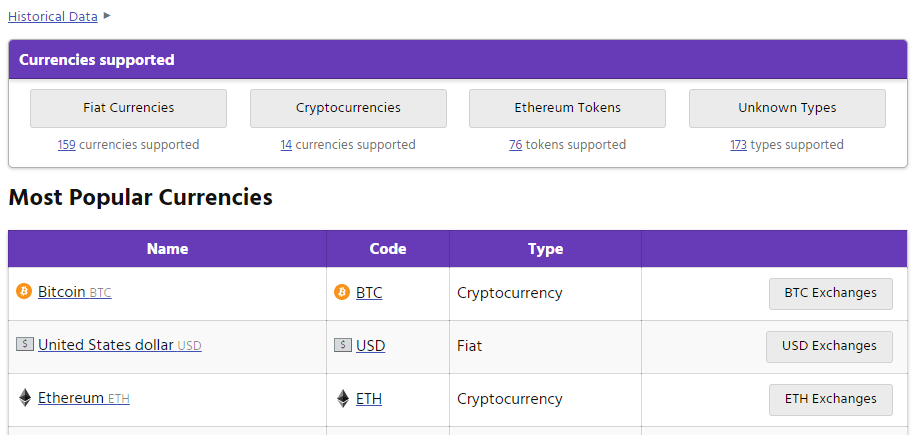Screen dimensions: 914x435
Task: Open ETH Exchanges button
Action: pyautogui.click(x=830, y=399)
